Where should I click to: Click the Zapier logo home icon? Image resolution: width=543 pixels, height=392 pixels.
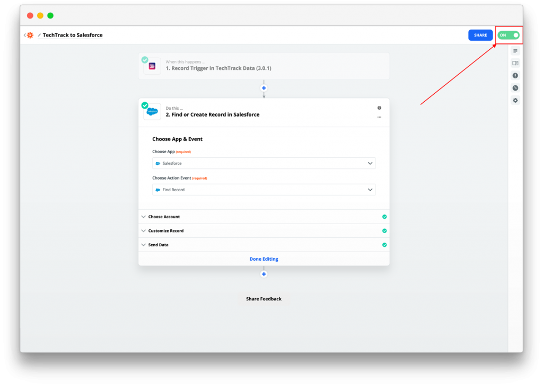[x=30, y=35]
